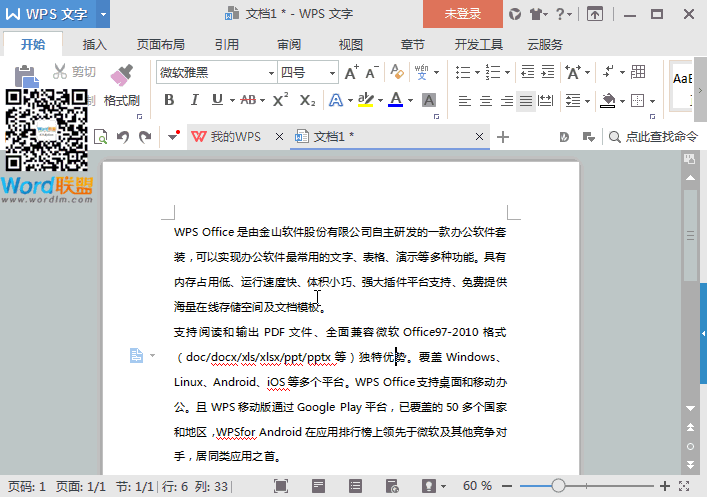This screenshot has height=497, width=707.
Task: Adjust the zoom slider handle
Action: point(558,486)
